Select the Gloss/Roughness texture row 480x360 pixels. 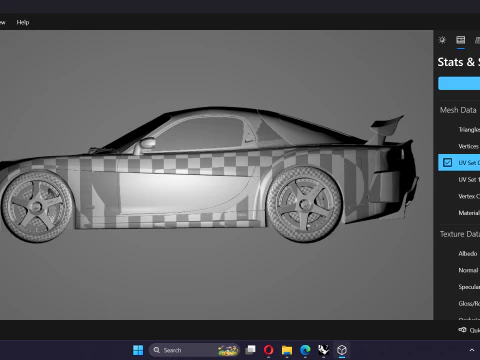(x=459, y=304)
